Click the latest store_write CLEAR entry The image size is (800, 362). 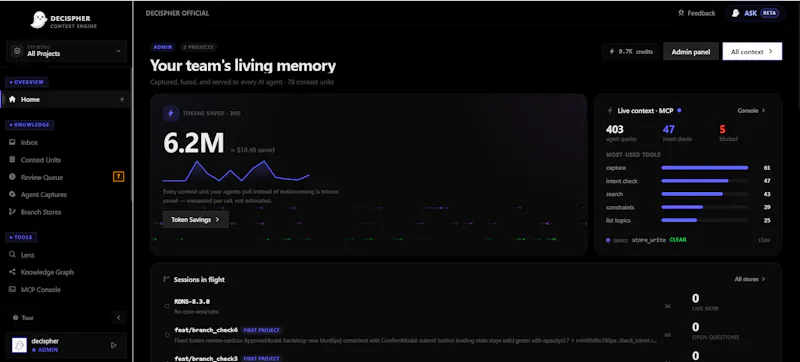pos(688,240)
